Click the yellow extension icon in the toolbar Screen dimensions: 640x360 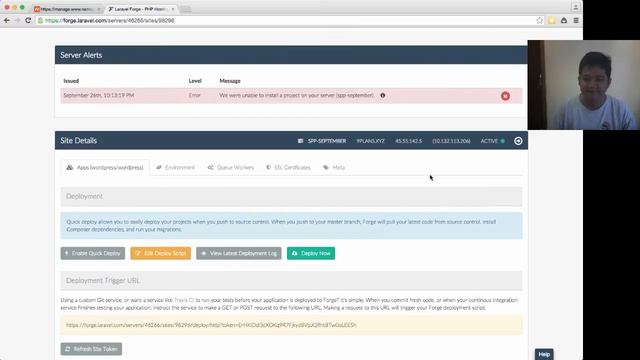click(552, 20)
